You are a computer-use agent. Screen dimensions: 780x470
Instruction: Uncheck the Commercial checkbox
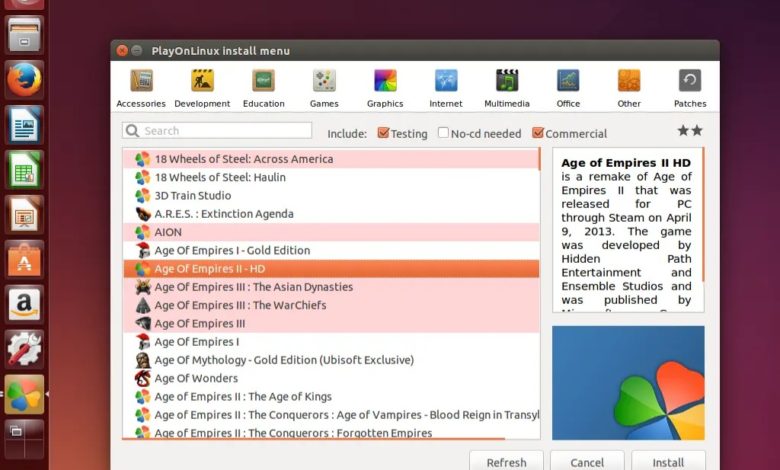pos(538,133)
